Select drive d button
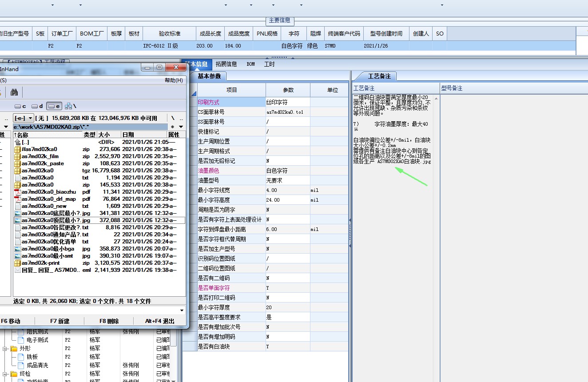 click(37, 106)
